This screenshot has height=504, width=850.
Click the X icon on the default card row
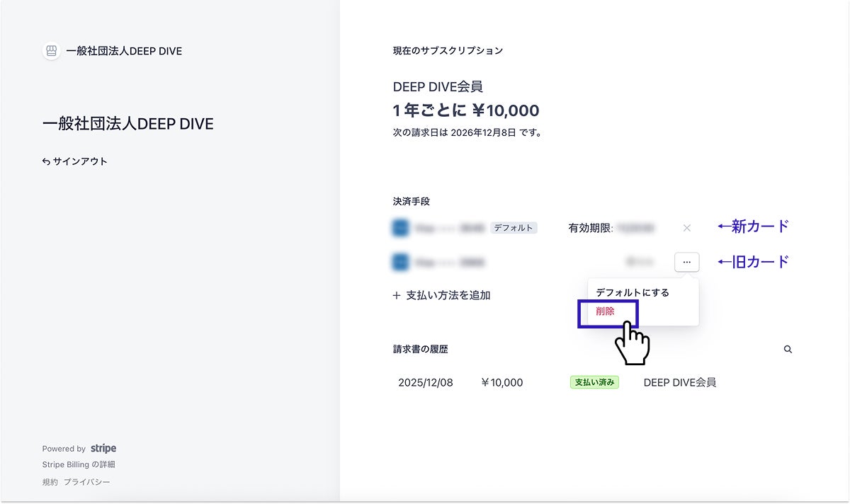click(686, 228)
